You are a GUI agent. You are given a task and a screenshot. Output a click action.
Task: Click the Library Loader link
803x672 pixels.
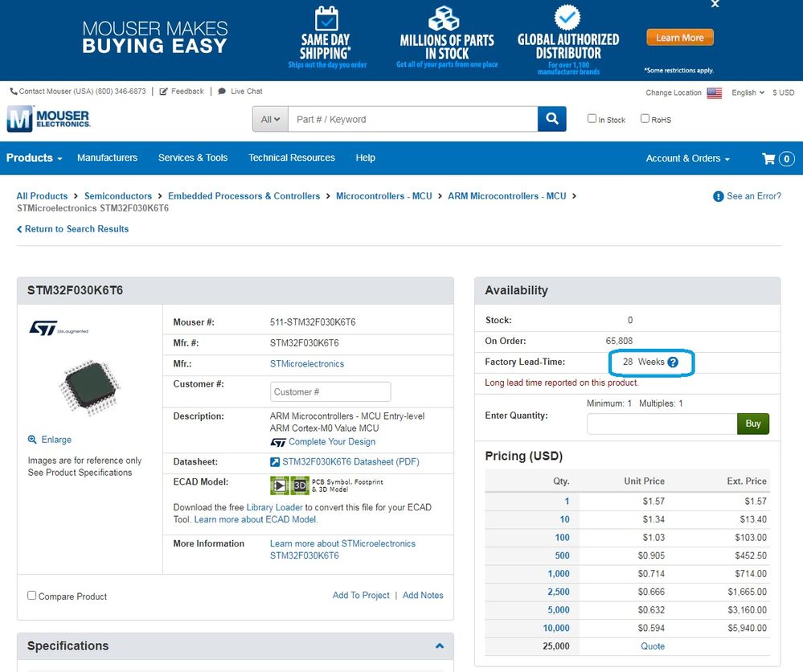coord(274,507)
